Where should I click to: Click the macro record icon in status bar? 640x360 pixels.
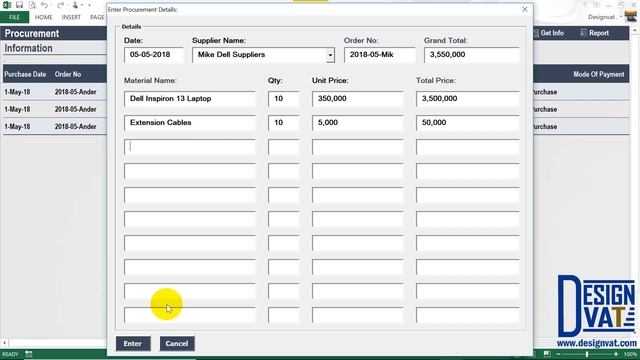tap(29, 354)
